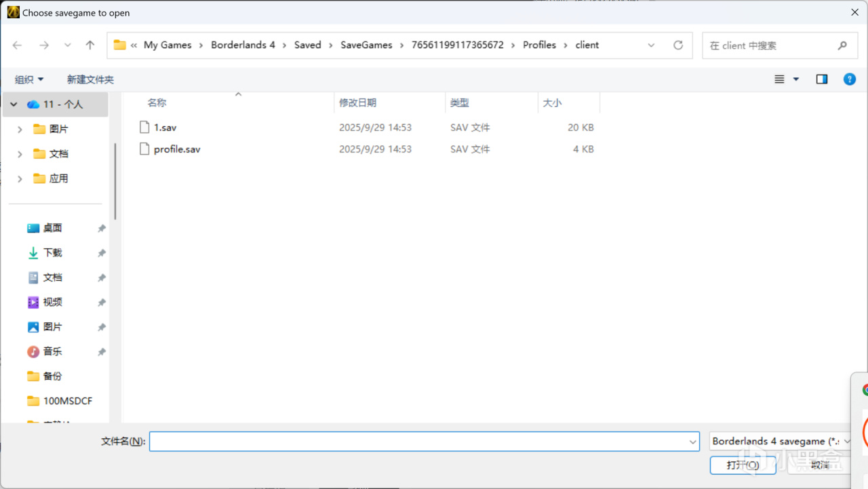The height and width of the screenshot is (489, 868).
Task: Open the Borderlands 4 savegame file type filter
Action: click(781, 441)
